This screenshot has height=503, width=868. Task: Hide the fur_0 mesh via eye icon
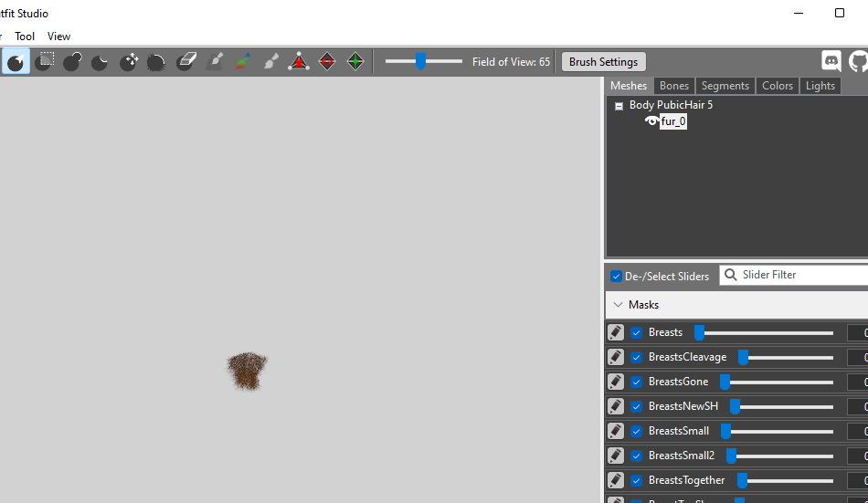click(651, 121)
